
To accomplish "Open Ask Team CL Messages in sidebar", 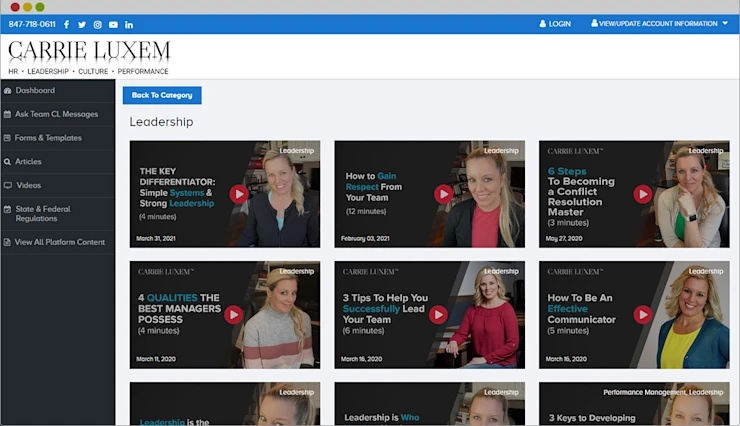I will point(58,114).
